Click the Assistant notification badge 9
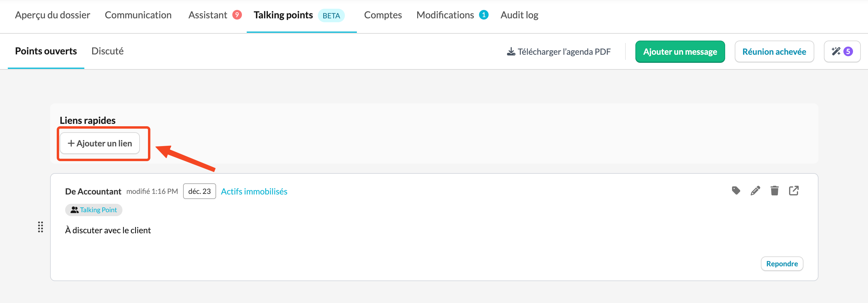The image size is (868, 303). click(x=237, y=15)
